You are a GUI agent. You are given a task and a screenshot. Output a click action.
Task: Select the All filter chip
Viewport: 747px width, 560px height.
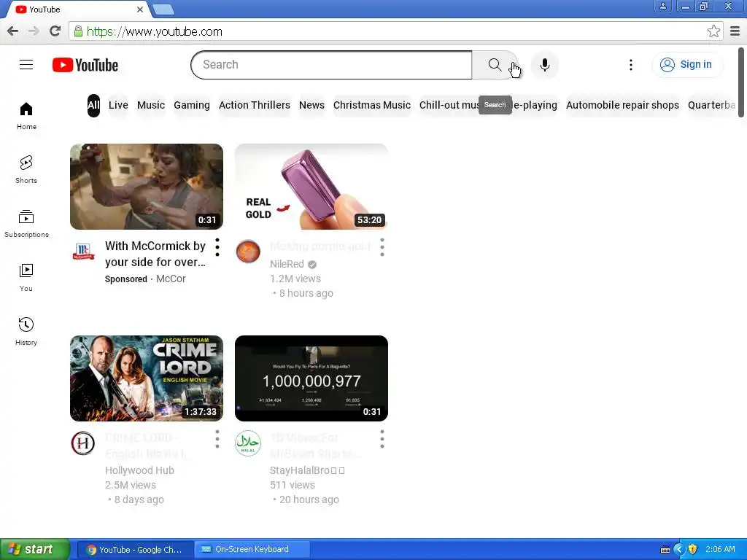(93, 105)
